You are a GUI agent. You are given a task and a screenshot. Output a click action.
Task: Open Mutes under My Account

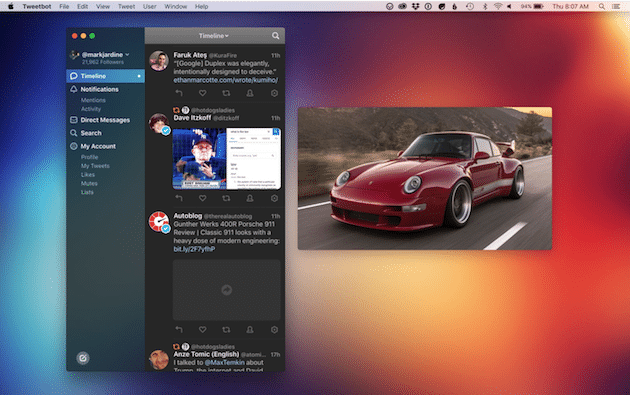(x=89, y=184)
